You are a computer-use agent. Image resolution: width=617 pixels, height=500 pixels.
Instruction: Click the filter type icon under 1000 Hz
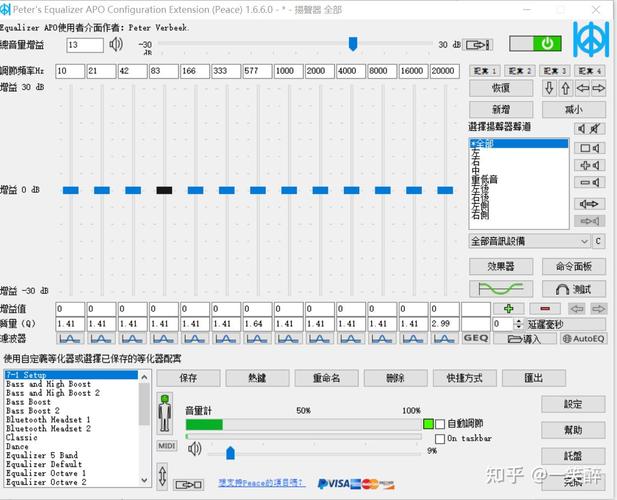pos(288,339)
